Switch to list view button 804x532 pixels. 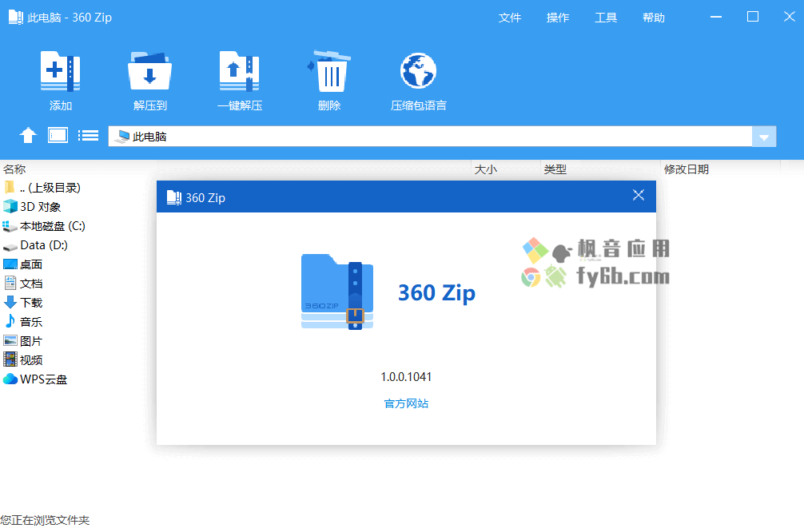[x=88, y=136]
